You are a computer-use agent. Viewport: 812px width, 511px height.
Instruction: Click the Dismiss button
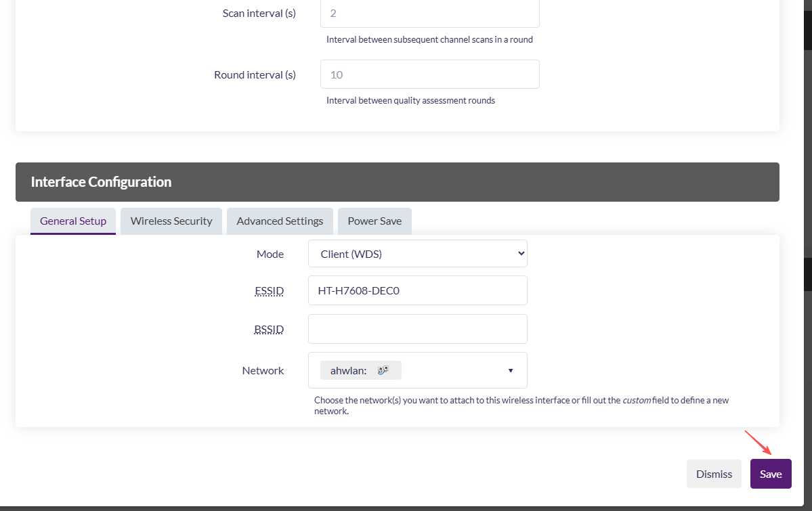pos(714,474)
